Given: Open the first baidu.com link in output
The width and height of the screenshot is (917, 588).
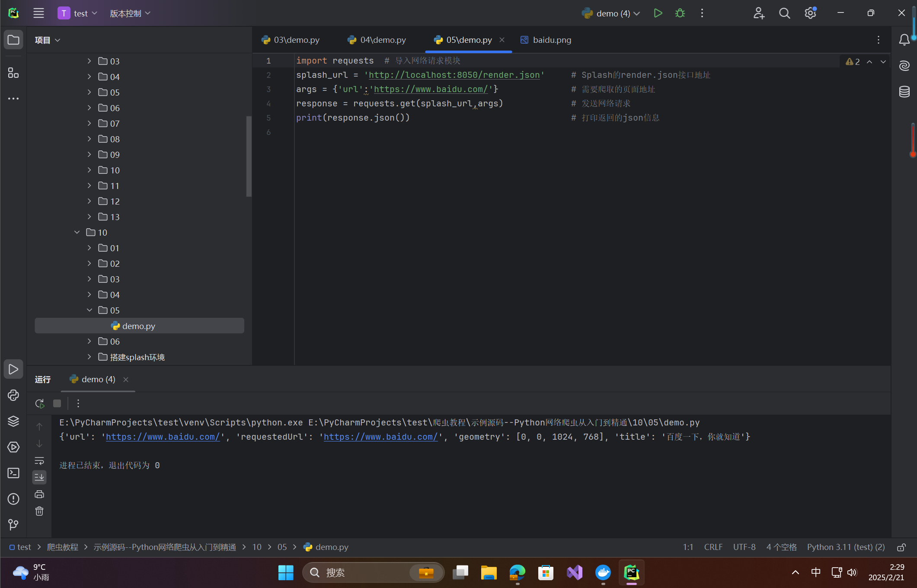Looking at the screenshot, I should click(163, 437).
